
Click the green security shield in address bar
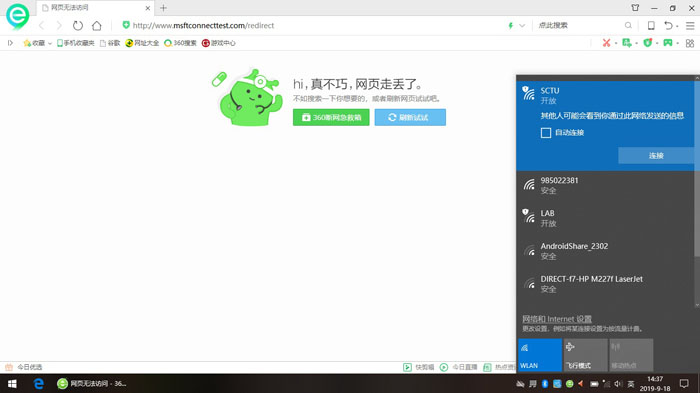click(x=126, y=25)
